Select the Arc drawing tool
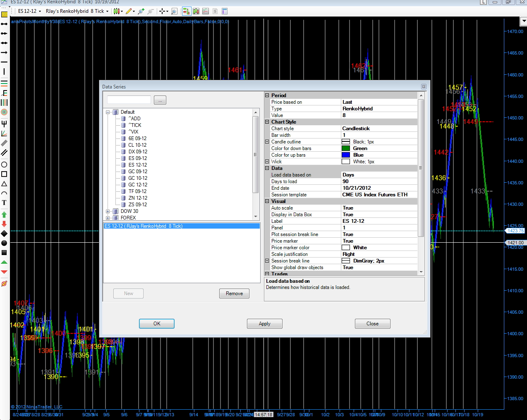The image size is (527, 420). (x=4, y=193)
